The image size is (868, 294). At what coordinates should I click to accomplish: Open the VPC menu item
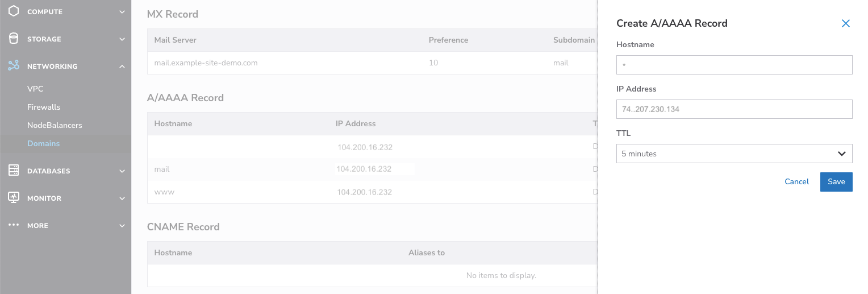[35, 89]
